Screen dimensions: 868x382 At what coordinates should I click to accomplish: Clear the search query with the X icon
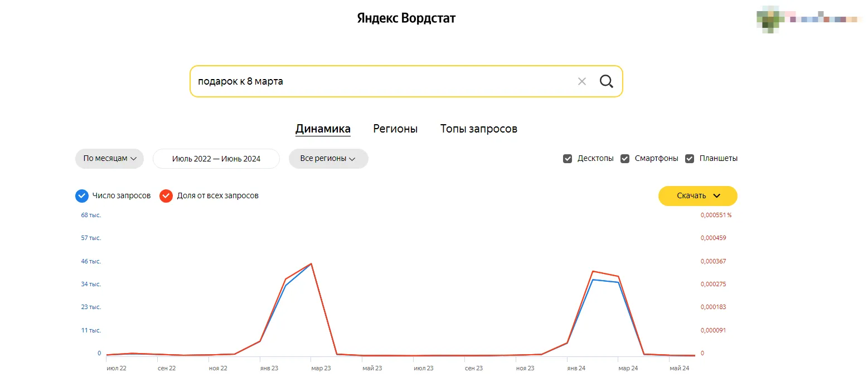click(582, 81)
